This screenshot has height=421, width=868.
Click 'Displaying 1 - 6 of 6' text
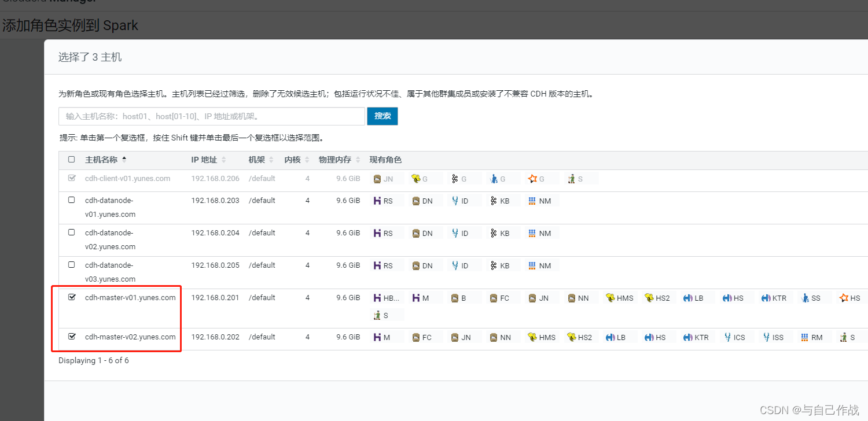point(94,360)
